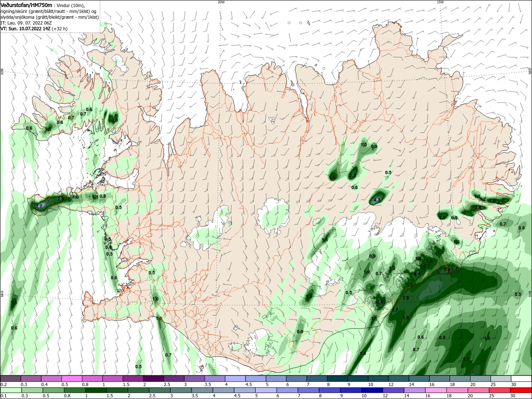Select upper legend pink swatch between 0.5 and 0.8
The width and height of the screenshot is (532, 399).
pyautogui.click(x=71, y=379)
